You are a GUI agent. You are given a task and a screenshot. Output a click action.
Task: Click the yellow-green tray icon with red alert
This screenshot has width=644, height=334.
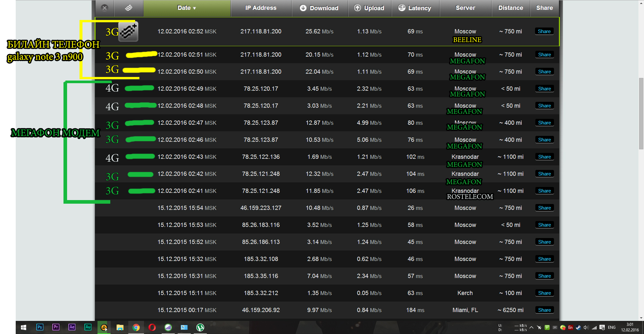point(563,327)
